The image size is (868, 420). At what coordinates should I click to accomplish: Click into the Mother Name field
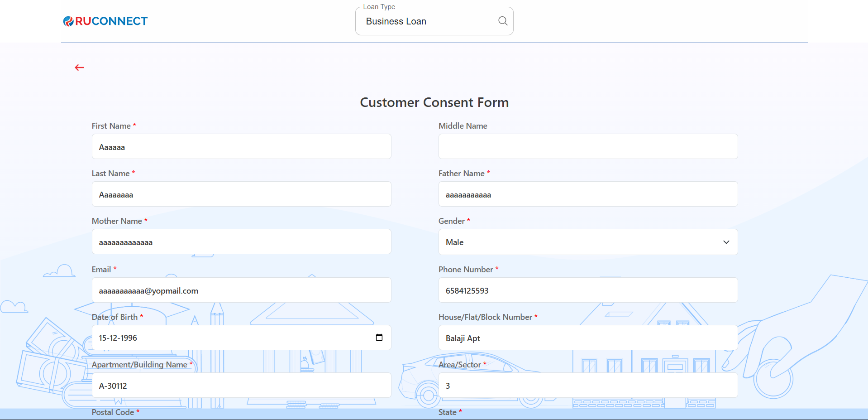coord(241,242)
